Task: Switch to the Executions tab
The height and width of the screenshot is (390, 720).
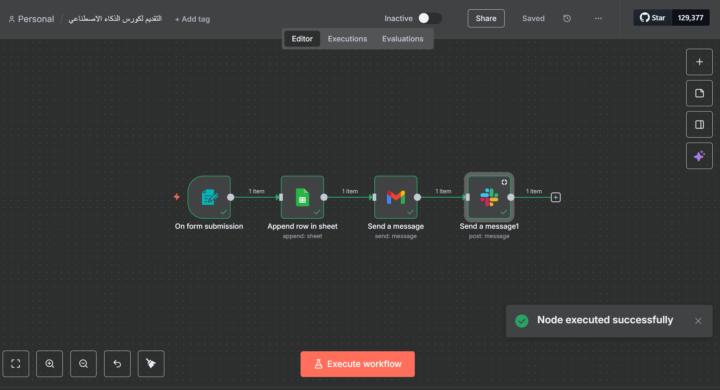Action: (347, 39)
